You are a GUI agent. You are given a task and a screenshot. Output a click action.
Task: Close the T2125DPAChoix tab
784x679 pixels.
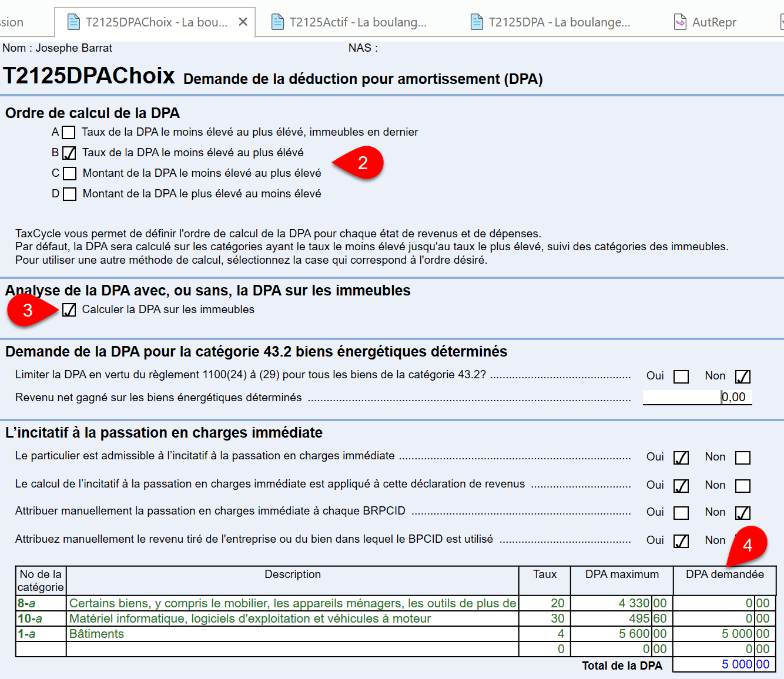click(243, 22)
